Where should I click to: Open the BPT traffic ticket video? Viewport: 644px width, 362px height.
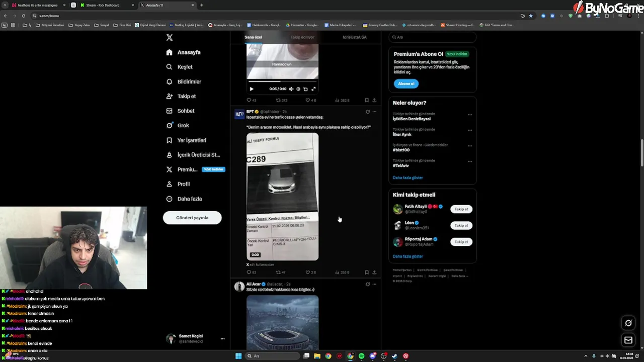282,197
